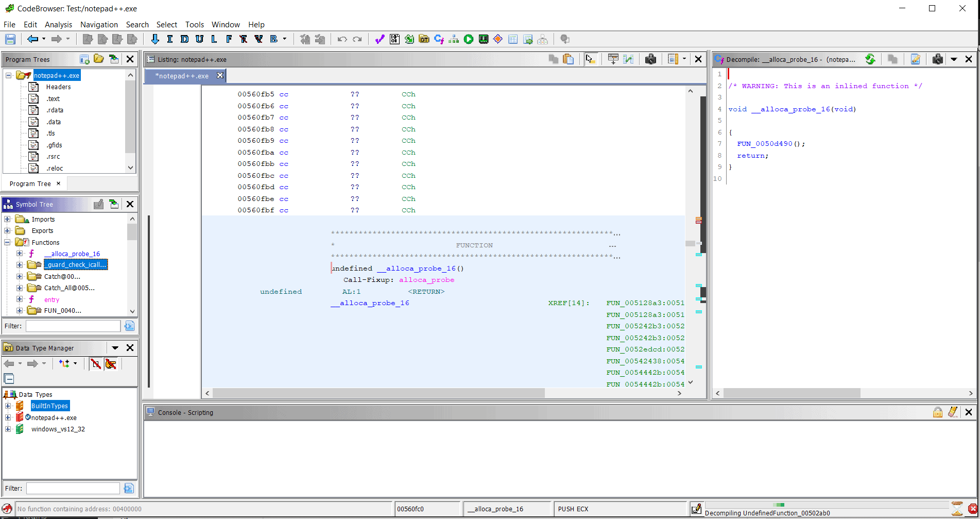This screenshot has width=980, height=519.
Task: Click the re-decompile refresh icon
Action: pyautogui.click(x=870, y=59)
